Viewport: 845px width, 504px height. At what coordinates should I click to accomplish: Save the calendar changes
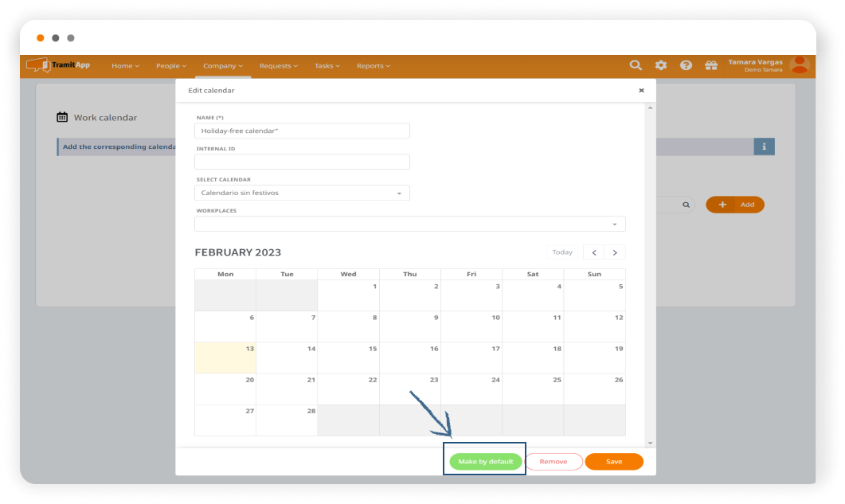coord(614,462)
